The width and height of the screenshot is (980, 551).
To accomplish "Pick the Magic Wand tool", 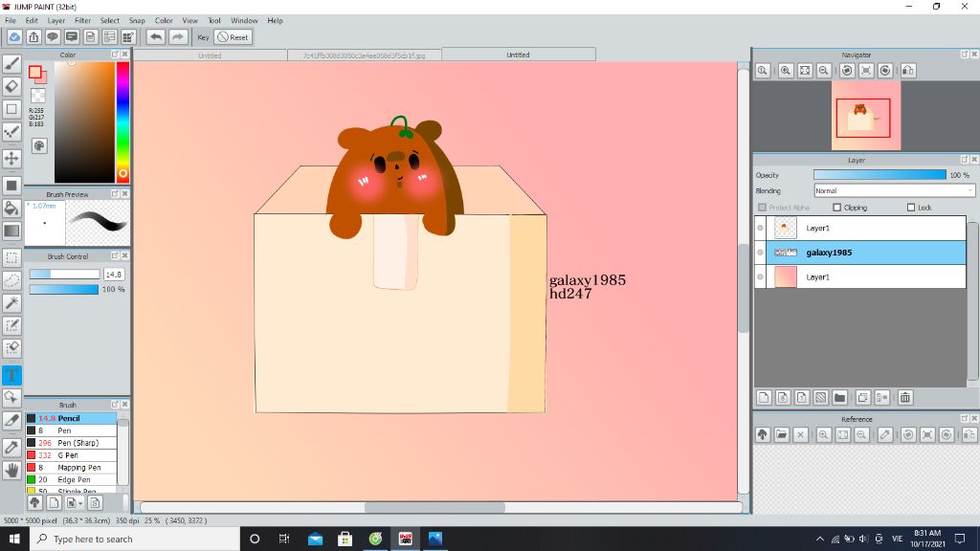I will click(11, 303).
